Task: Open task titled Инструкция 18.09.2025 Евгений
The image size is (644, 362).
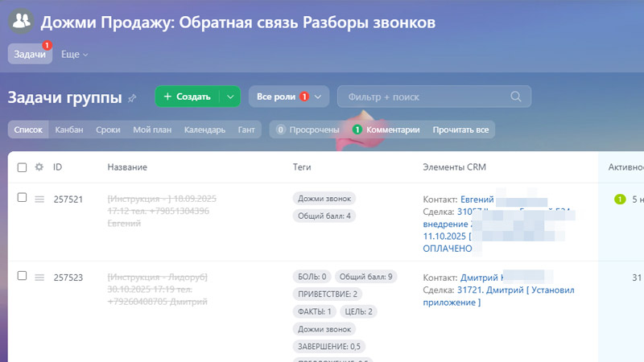Action: (162, 211)
